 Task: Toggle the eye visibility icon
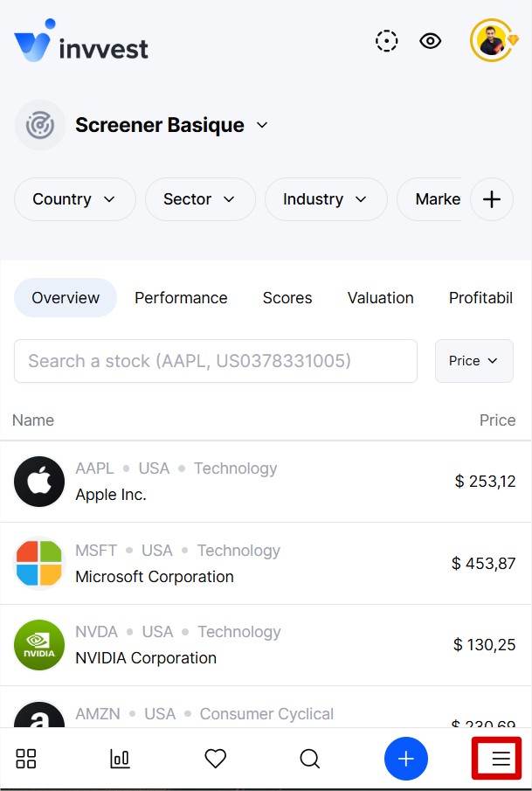430,41
